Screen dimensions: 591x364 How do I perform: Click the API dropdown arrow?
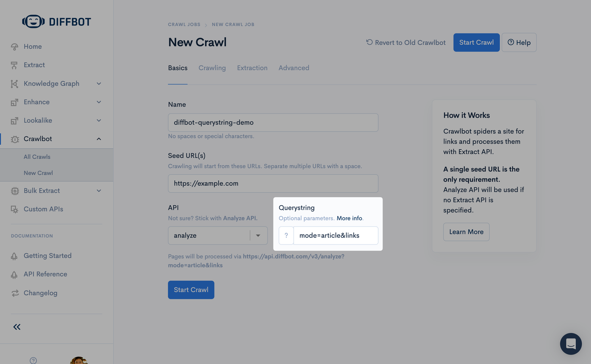[x=258, y=236]
